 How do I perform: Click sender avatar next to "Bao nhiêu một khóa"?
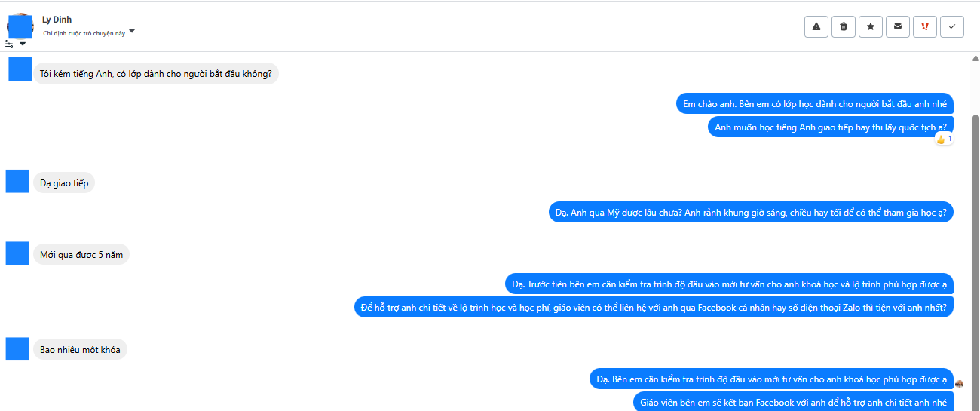click(17, 349)
